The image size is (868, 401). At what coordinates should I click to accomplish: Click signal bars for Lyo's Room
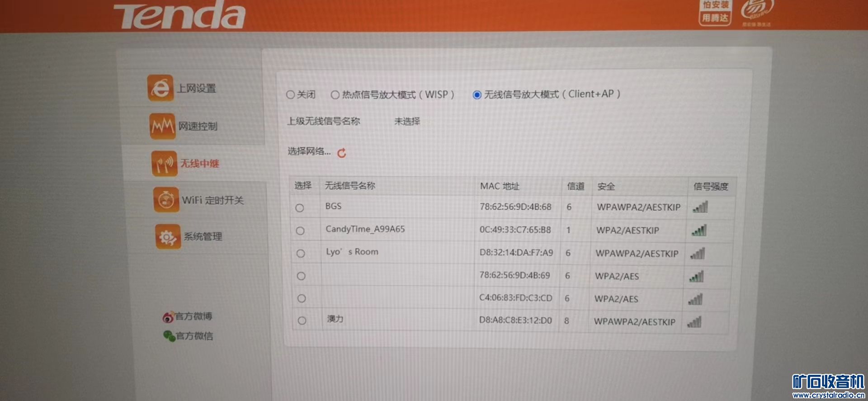(x=698, y=254)
